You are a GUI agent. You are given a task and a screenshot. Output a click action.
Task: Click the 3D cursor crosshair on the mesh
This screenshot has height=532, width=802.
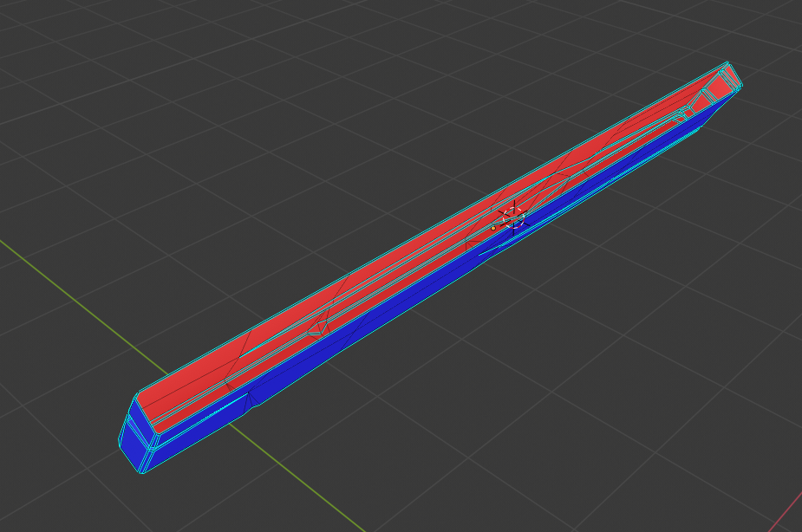pyautogui.click(x=513, y=218)
